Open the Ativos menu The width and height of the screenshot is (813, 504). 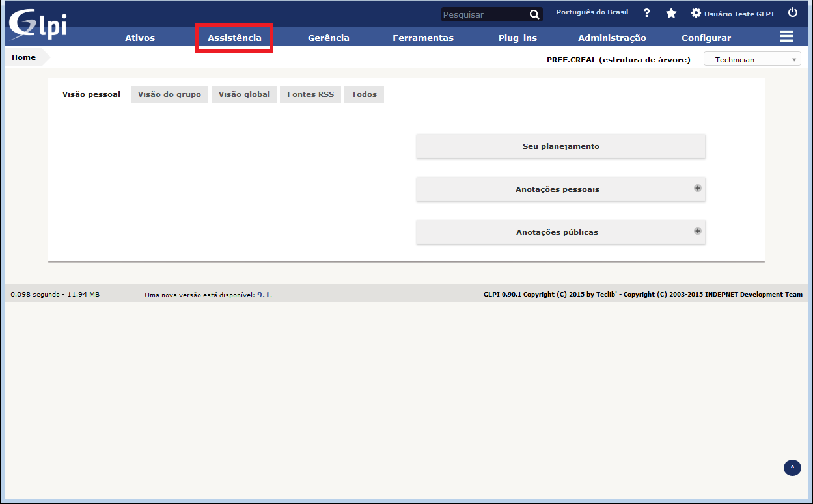point(140,38)
